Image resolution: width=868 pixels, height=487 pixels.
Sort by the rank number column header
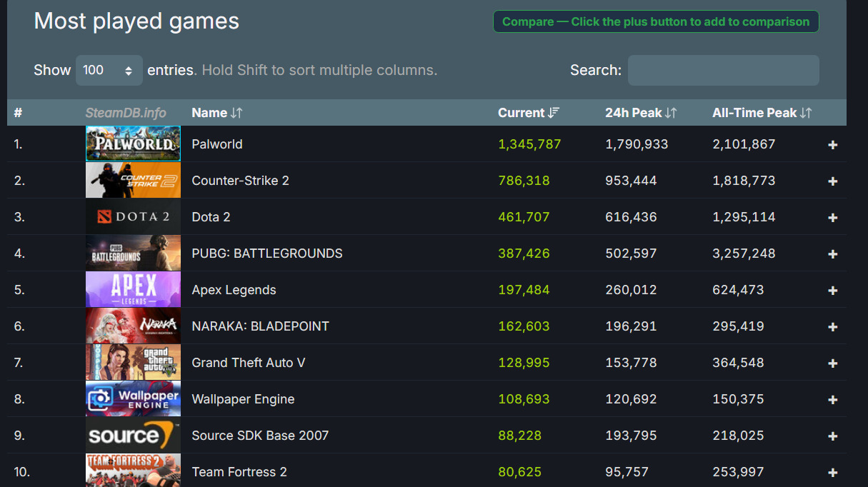pyautogui.click(x=18, y=113)
